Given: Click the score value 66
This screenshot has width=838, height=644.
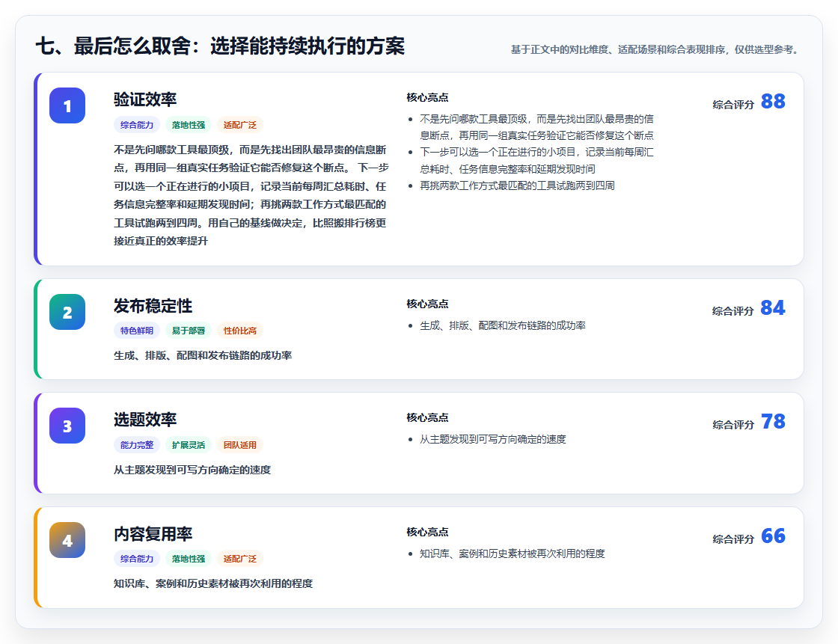Looking at the screenshot, I should (773, 536).
